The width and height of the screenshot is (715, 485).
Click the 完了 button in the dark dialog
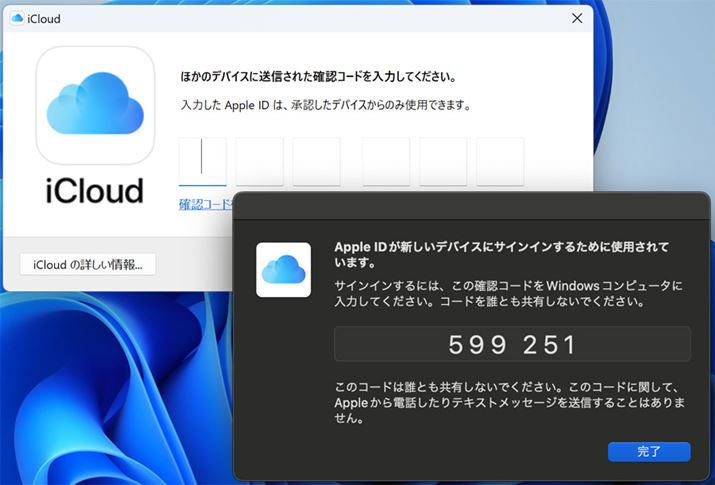[x=649, y=452]
